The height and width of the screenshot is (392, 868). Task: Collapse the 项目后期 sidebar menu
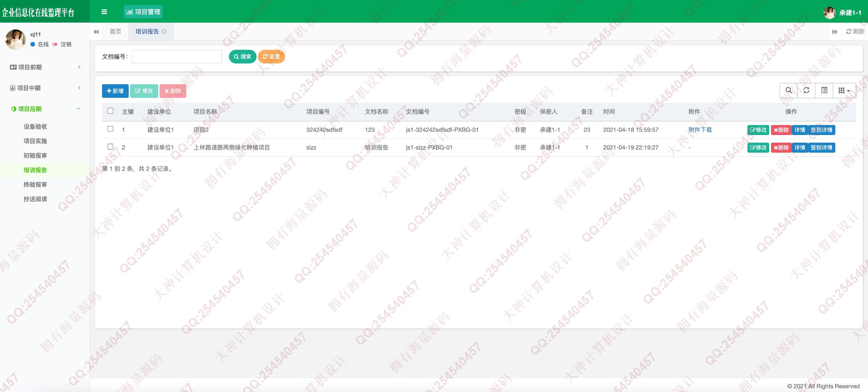pyautogui.click(x=45, y=109)
